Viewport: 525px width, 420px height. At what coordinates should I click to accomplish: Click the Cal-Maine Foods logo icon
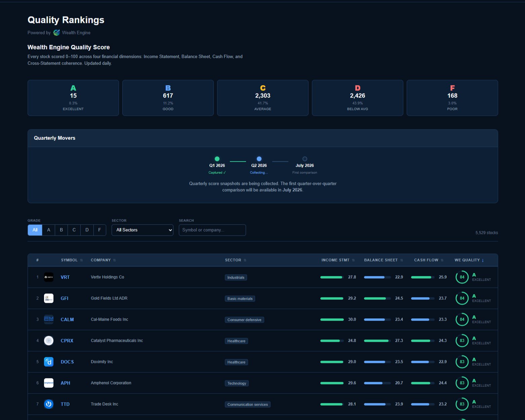(x=49, y=320)
